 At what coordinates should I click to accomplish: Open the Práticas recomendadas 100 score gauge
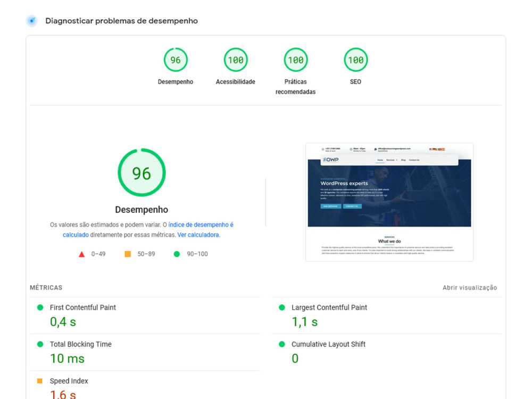tap(295, 60)
